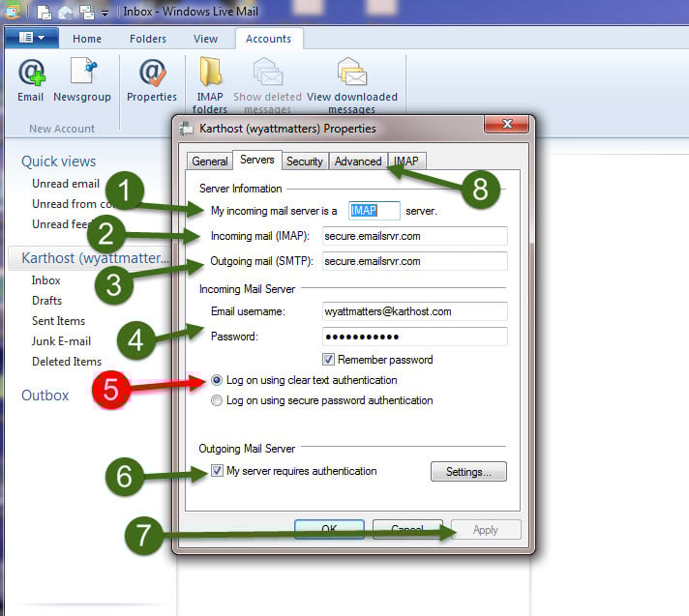
Task: Click Show deleted messages icon
Action: pos(268,72)
